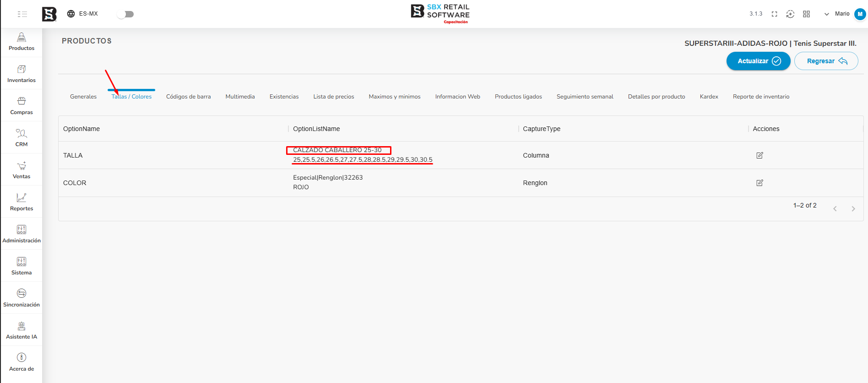Switch to the Lista de precios tab
Viewport: 868px width, 383px height.
334,97
